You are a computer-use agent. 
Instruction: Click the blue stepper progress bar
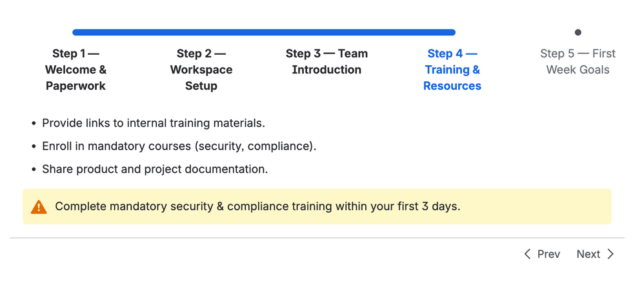pos(264,32)
